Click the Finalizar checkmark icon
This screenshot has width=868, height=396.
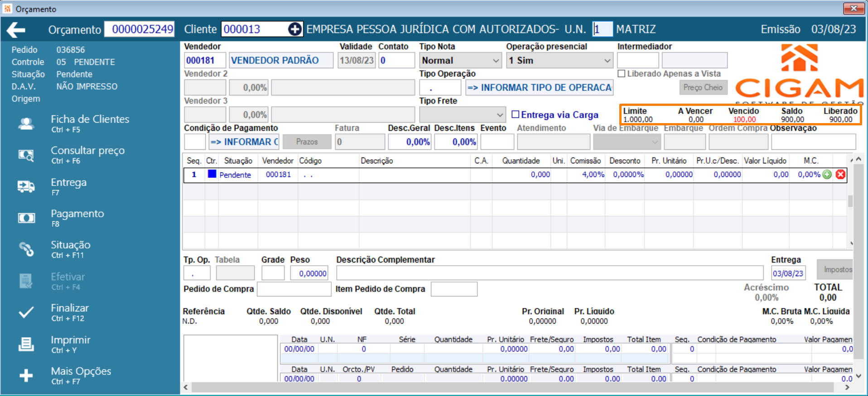(x=26, y=312)
